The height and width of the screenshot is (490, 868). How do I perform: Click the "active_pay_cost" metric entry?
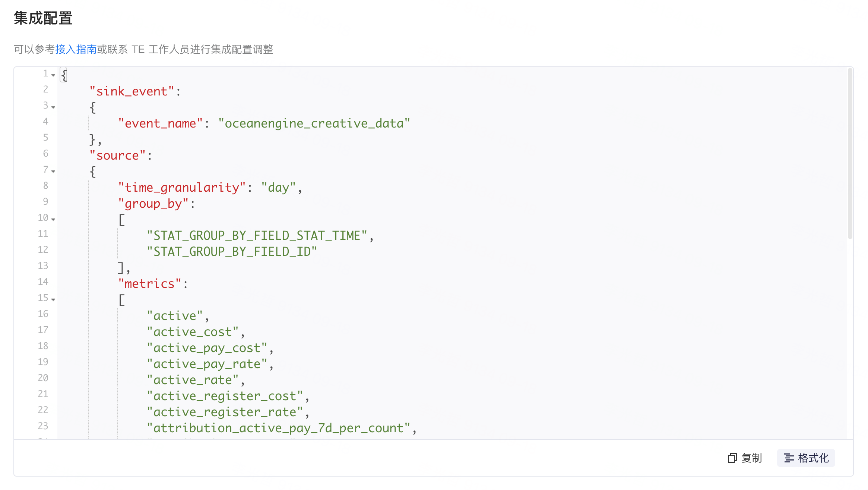pyautogui.click(x=207, y=348)
